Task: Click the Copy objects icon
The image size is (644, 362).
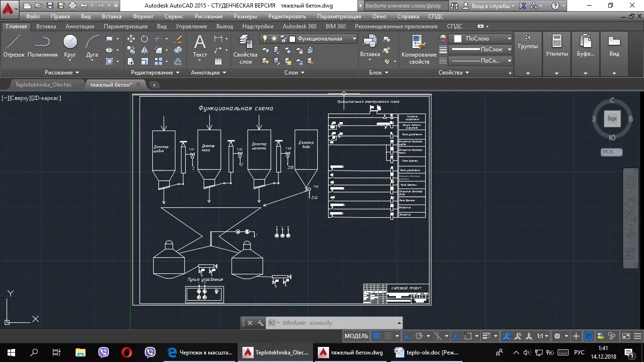Action: pos(131,50)
